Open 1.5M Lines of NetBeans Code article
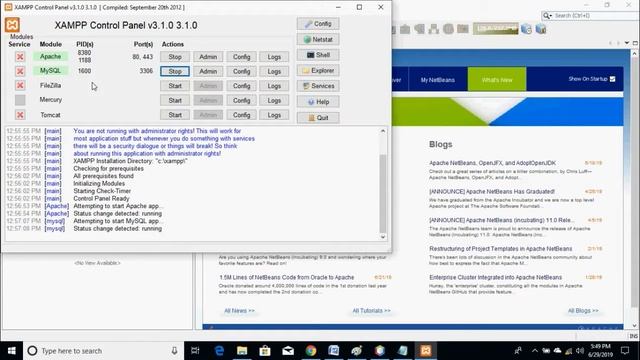The image size is (640, 360). (287, 277)
